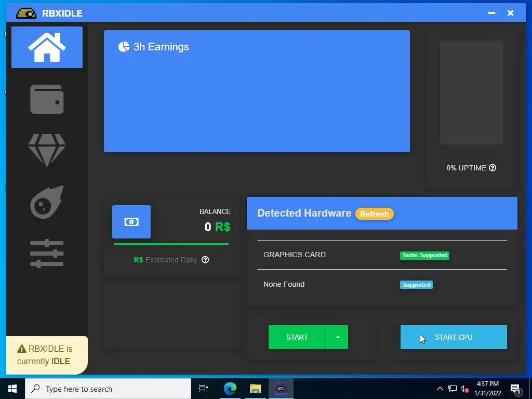Viewport: 532px width, 399px height.
Task: Show help for 0% UPTIME
Action: [493, 168]
